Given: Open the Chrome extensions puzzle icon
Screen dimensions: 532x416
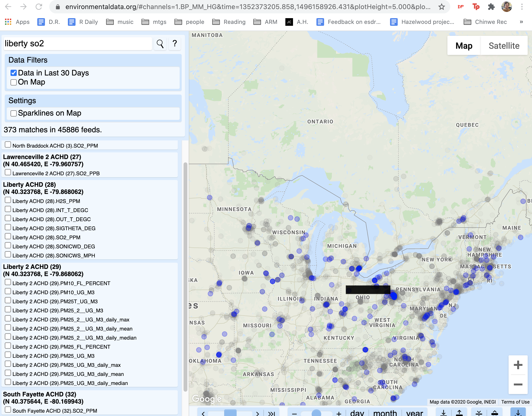Looking at the screenshot, I should [x=491, y=7].
